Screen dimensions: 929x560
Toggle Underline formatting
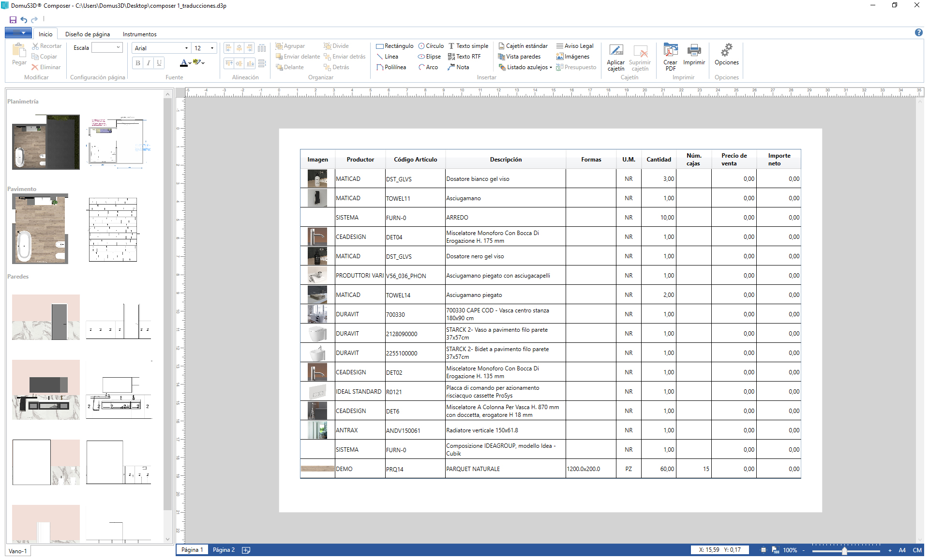pos(159,63)
